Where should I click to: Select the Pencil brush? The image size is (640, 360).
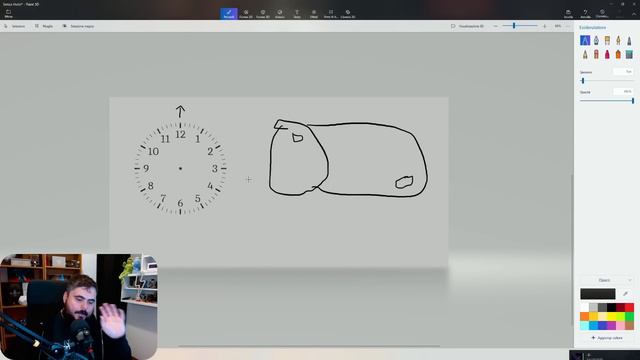(585, 54)
